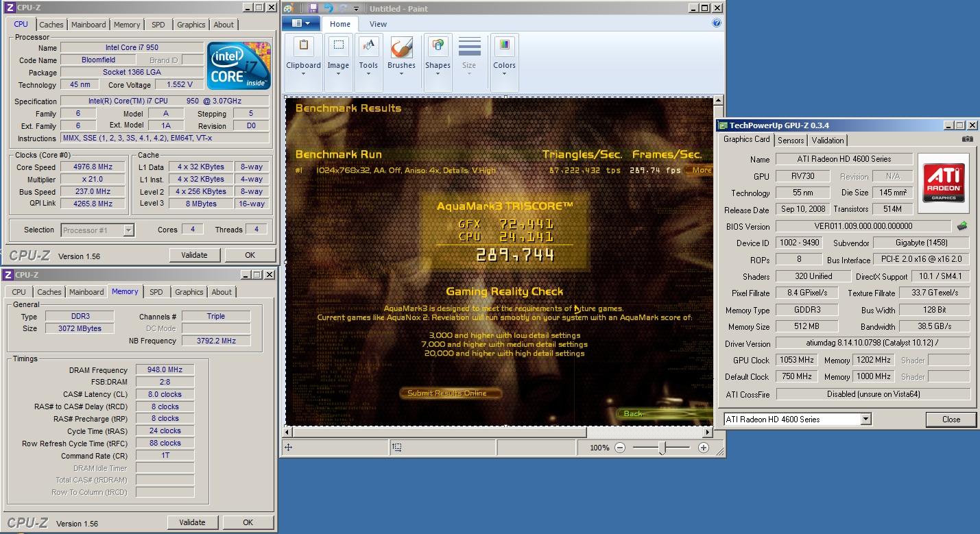Click the BIOS save chip icon in GPU-Z
Image resolution: width=980 pixels, height=534 pixels.
963,226
